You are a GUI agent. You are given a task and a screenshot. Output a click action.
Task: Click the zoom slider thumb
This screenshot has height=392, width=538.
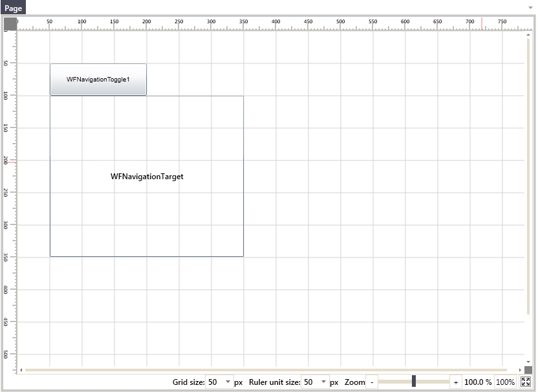click(414, 382)
